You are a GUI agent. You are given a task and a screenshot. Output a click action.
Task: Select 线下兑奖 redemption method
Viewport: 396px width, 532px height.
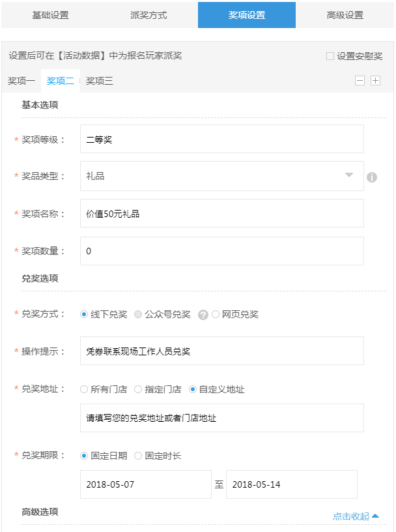coord(84,314)
